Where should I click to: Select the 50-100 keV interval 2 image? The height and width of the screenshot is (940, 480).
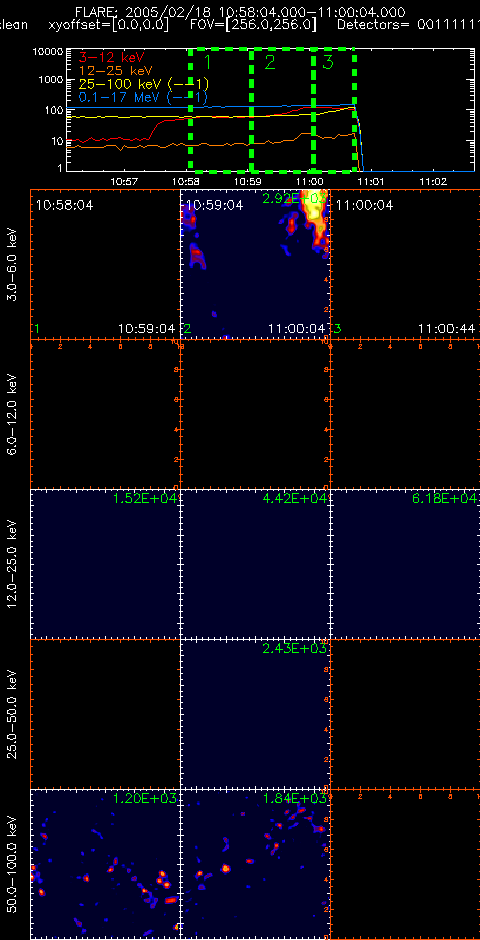[x=255, y=863]
